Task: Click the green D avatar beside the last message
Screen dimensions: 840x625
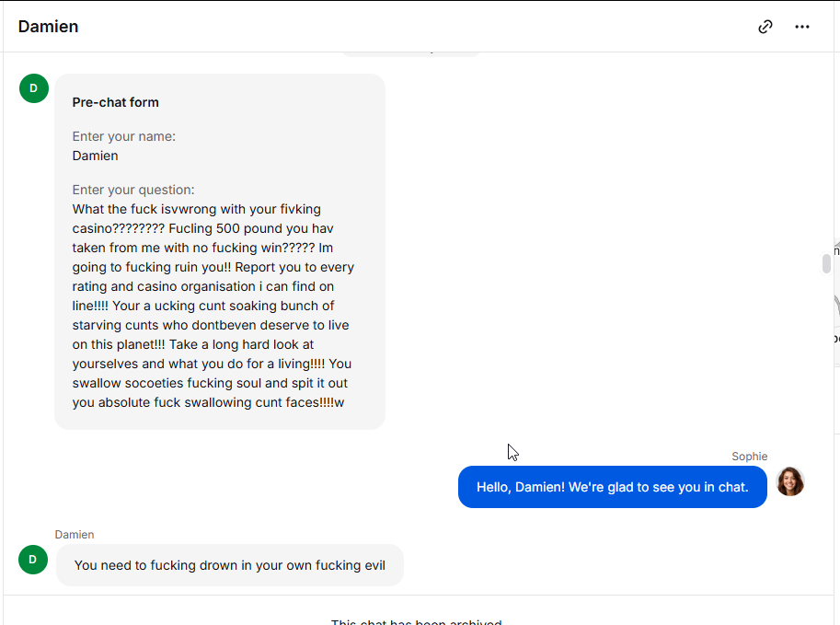Action: click(33, 560)
